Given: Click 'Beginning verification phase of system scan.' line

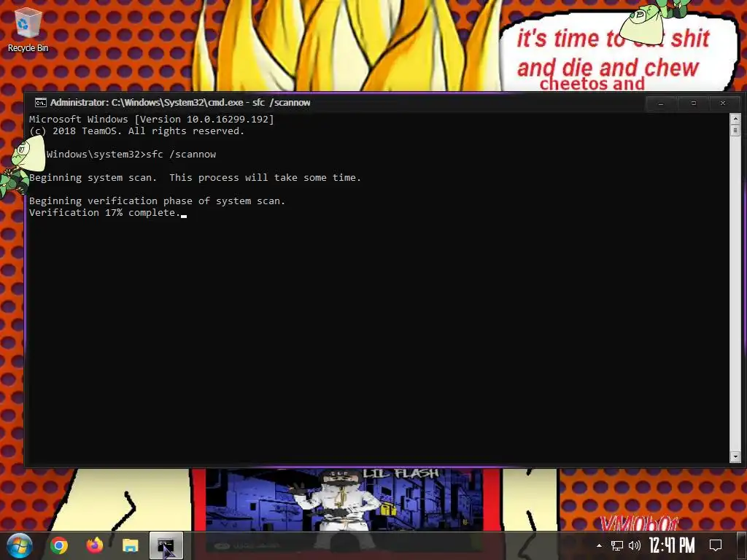Looking at the screenshot, I should (158, 201).
